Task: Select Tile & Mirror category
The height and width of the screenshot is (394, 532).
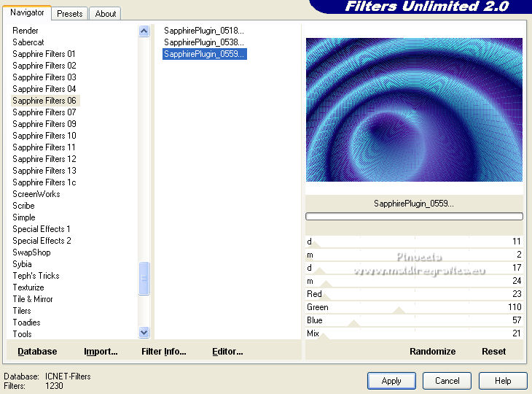Action: (x=33, y=299)
